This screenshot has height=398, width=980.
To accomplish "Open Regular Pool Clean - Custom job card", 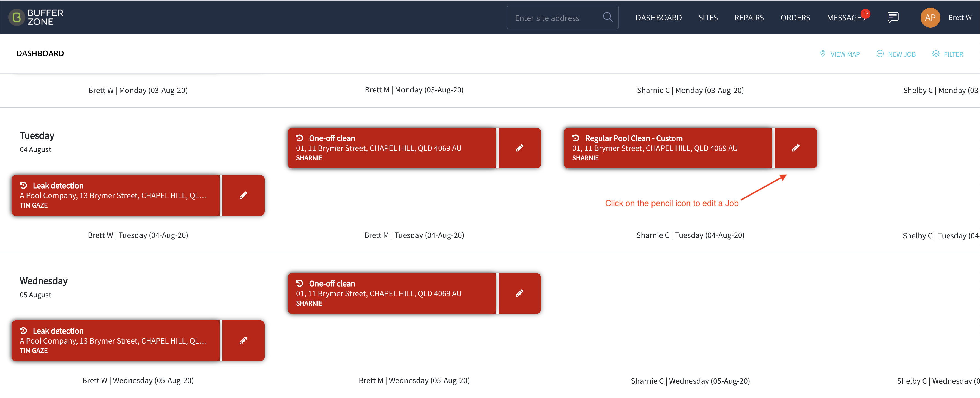I will (668, 148).
